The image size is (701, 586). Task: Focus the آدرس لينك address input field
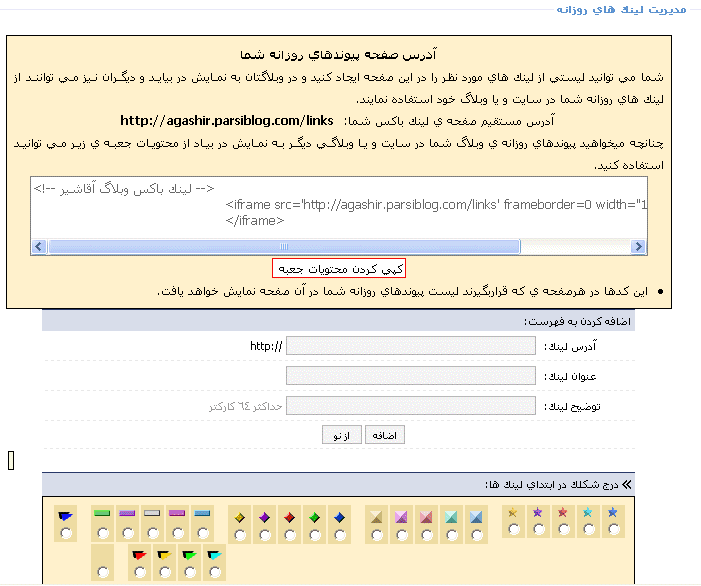(x=411, y=346)
